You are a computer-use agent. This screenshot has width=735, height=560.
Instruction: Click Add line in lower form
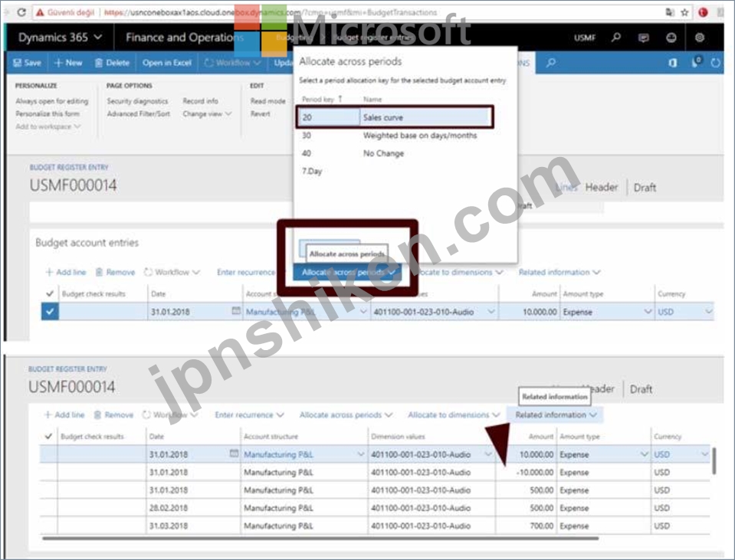point(64,414)
